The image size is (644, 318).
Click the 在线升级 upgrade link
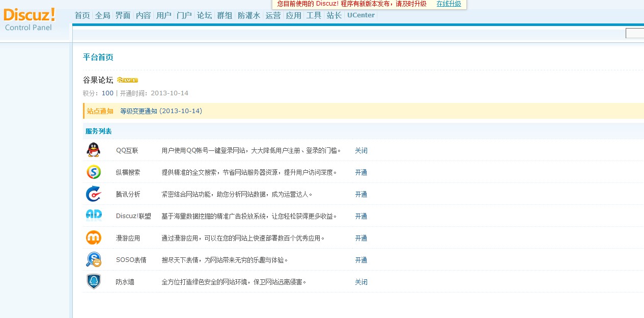[x=449, y=4]
